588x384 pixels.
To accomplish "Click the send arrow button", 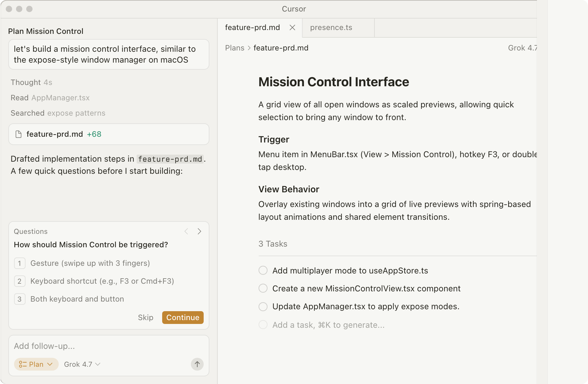I will [197, 364].
